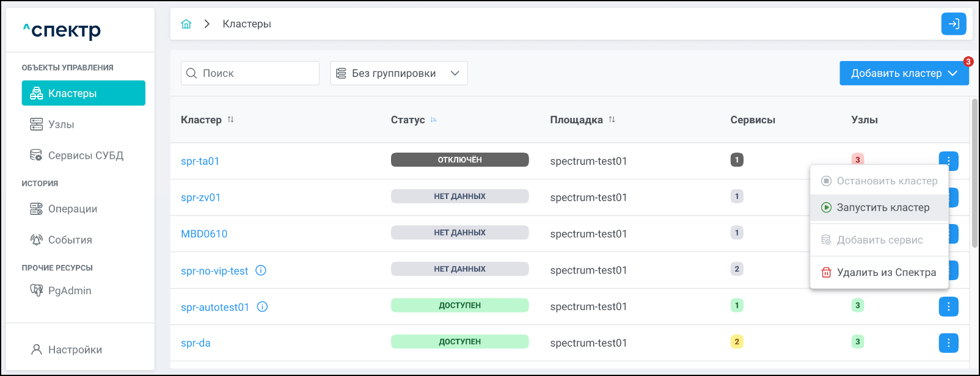Open the spr-ta01 cluster link
Screen dimensions: 980x376
click(200, 161)
